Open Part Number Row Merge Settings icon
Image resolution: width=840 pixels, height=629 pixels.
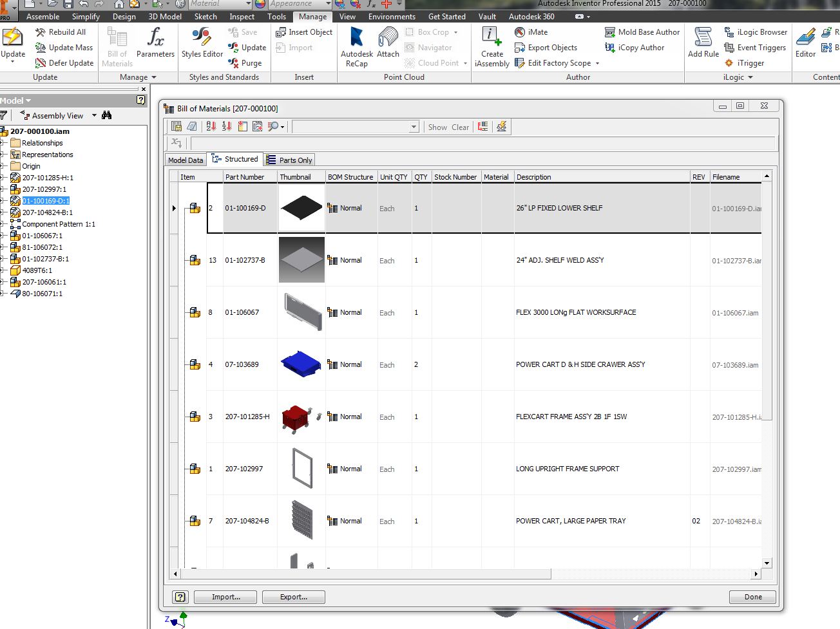point(483,127)
